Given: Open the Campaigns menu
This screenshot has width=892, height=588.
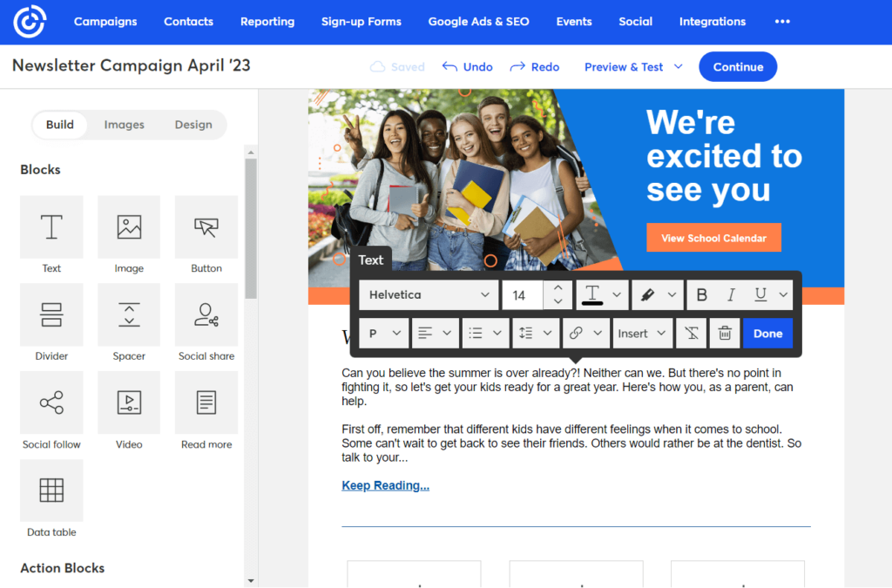Looking at the screenshot, I should pos(105,21).
